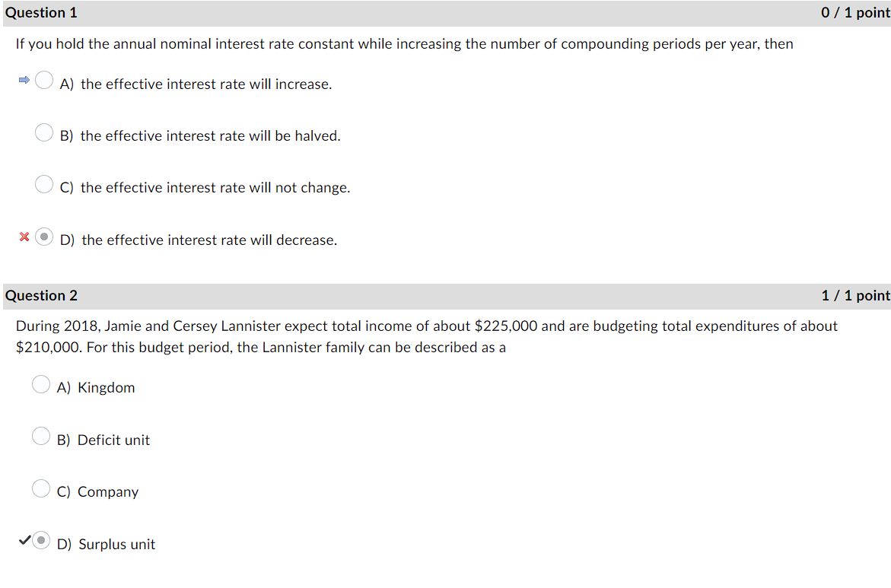Select the Deficit unit radio button

coord(41,435)
